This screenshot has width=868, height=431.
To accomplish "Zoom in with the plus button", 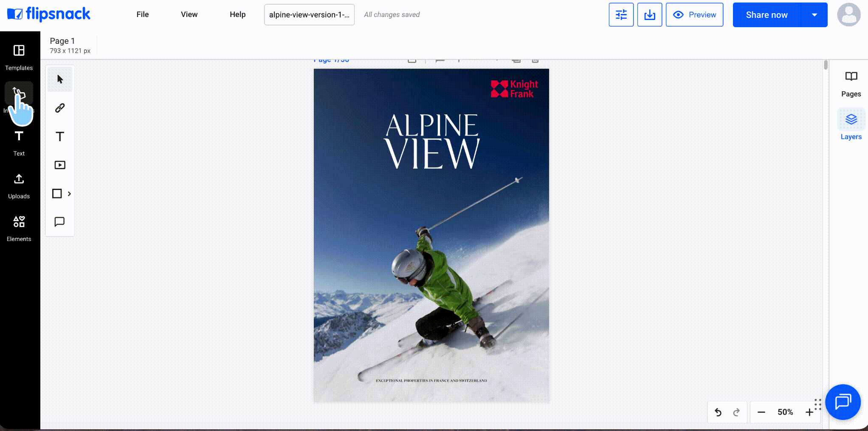I will tap(809, 412).
